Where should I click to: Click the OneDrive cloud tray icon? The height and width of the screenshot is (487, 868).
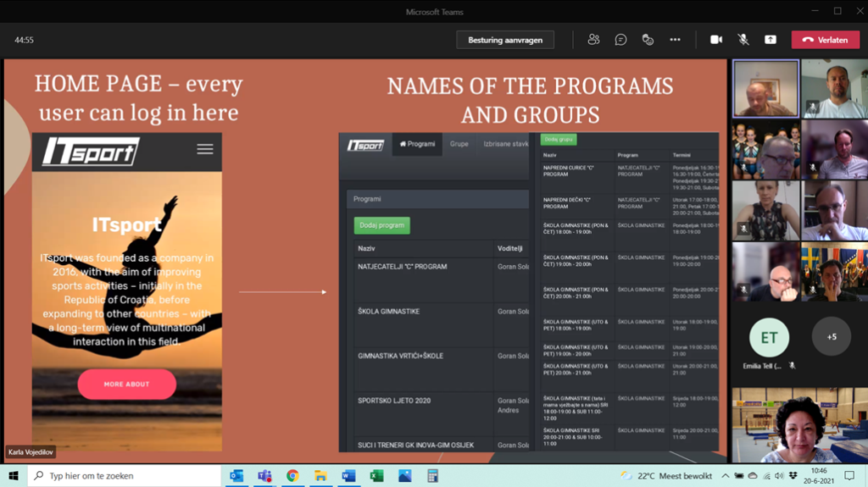[x=753, y=475]
